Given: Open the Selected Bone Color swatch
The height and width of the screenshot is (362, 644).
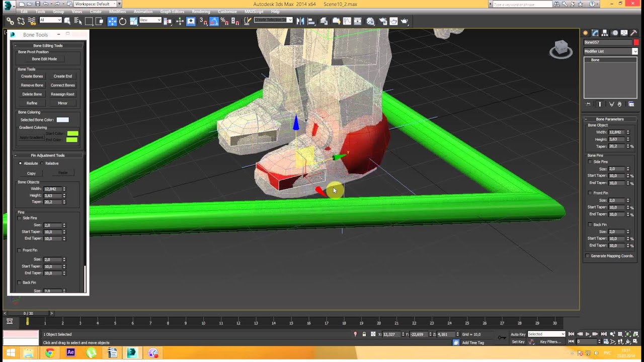Looking at the screenshot, I should click(x=62, y=120).
